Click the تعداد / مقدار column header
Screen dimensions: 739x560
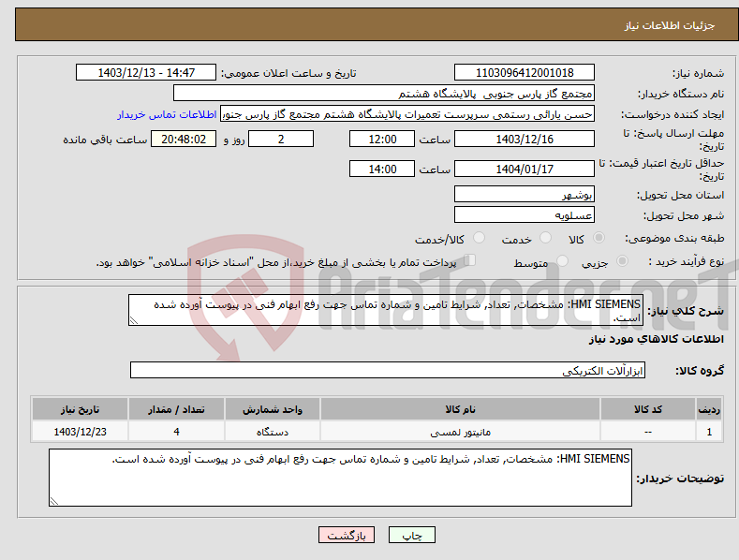tap(176, 409)
